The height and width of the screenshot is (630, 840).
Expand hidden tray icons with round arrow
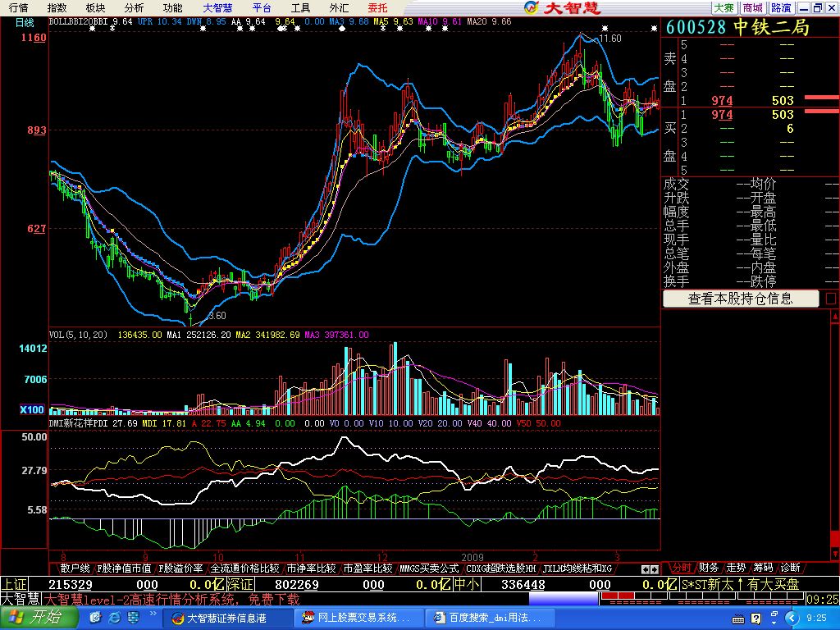point(792,619)
